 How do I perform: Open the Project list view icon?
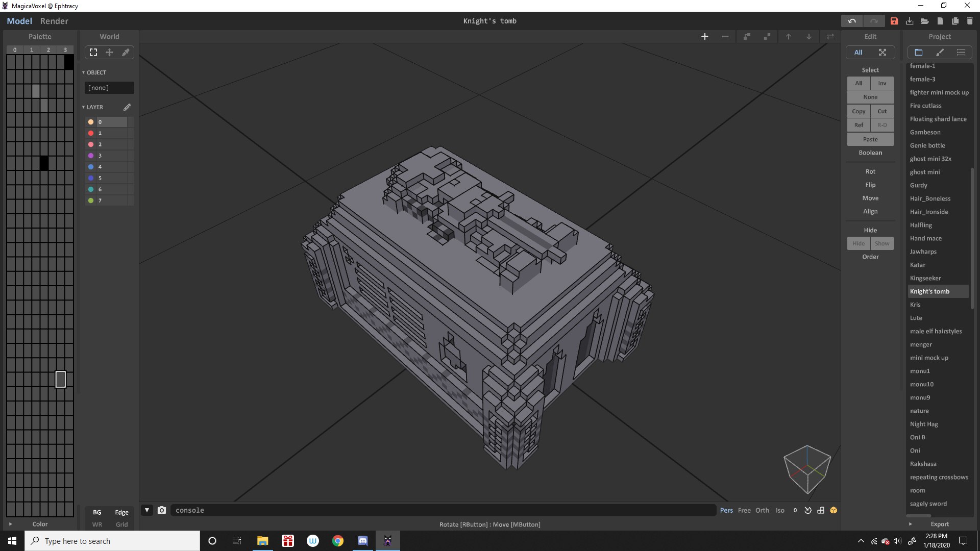click(961, 52)
